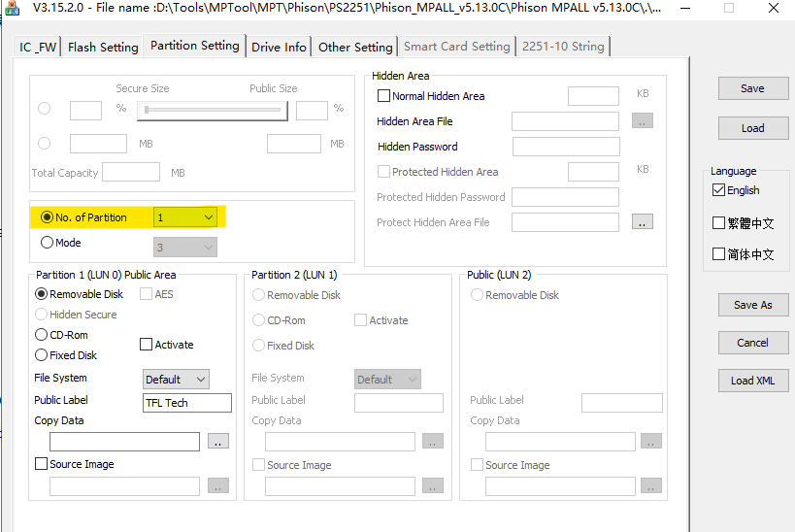Select the Mode radio button
This screenshot has width=795, height=532.
tap(47, 243)
